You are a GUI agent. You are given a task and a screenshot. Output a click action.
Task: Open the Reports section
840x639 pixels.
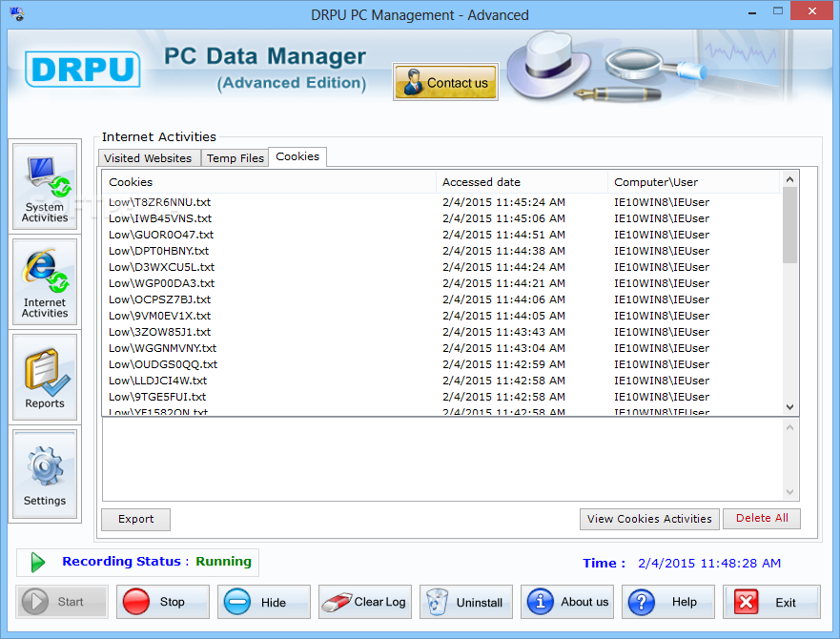pyautogui.click(x=45, y=378)
